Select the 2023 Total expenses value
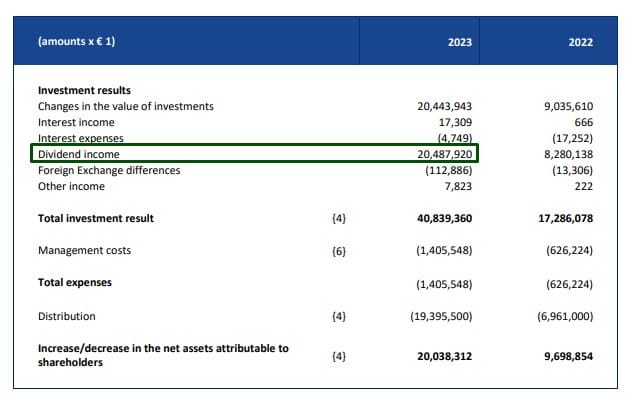The width and height of the screenshot is (625, 399). (444, 285)
